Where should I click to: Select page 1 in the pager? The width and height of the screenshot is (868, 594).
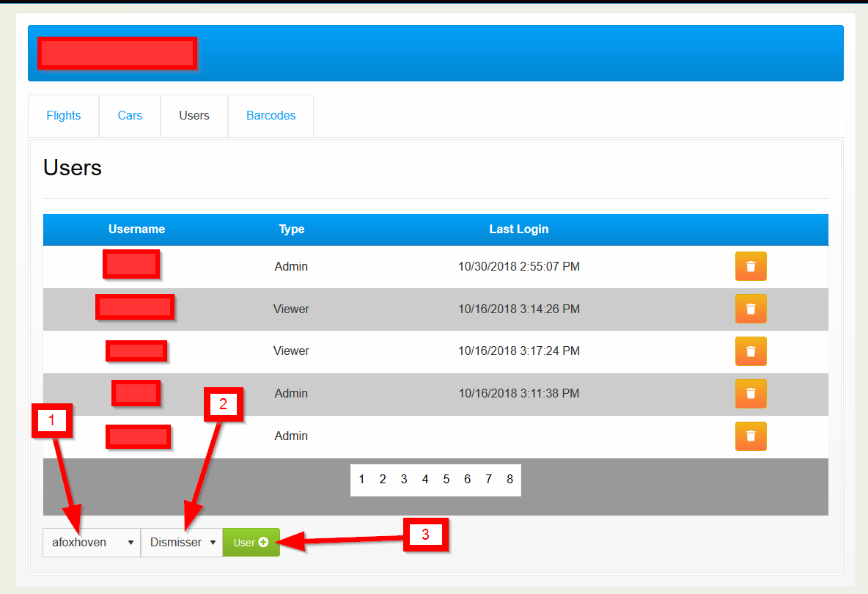coord(361,480)
